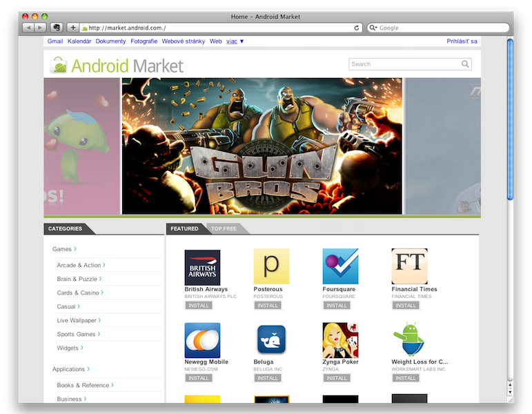Open the British Airways app icon
This screenshot has width=532, height=414.
coord(202,268)
